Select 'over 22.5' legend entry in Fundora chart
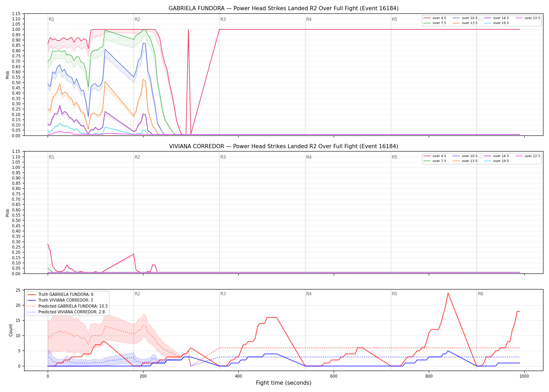Viewport: 549px width, 392px height. [x=528, y=18]
